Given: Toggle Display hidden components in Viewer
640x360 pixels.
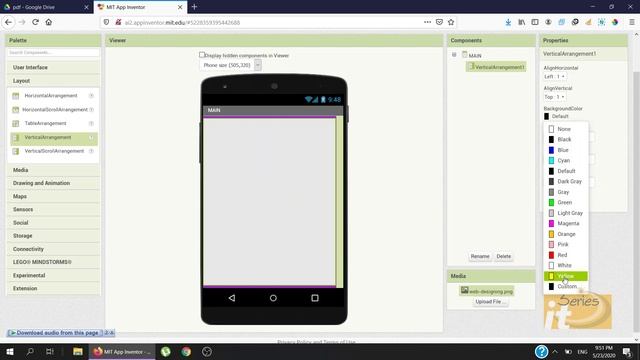Looking at the screenshot, I should (x=202, y=55).
